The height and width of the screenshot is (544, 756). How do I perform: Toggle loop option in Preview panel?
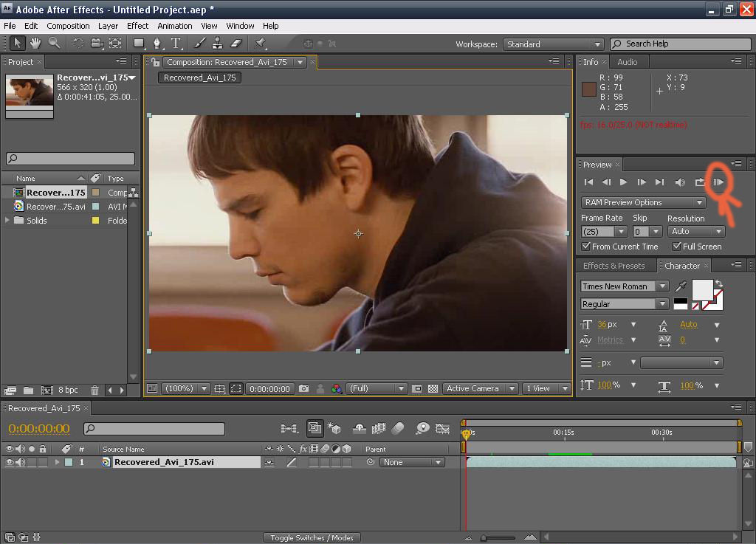click(x=699, y=182)
